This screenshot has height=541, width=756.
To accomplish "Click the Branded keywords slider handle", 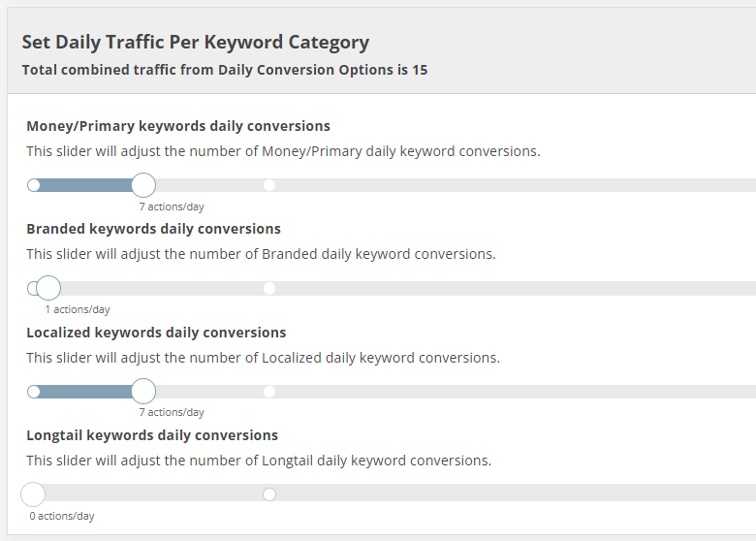I will [48, 288].
